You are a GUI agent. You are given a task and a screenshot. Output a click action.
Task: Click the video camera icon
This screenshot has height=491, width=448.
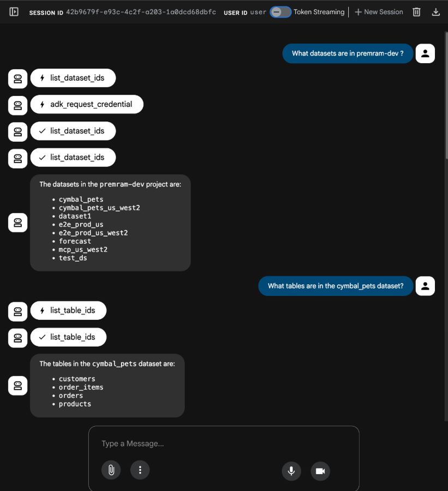point(320,471)
